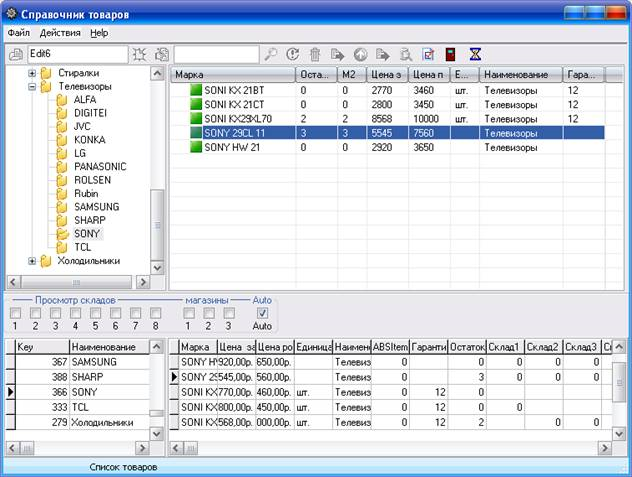Click the refresh clock toolbar icon
The width and height of the screenshot is (632, 477).
(x=293, y=54)
